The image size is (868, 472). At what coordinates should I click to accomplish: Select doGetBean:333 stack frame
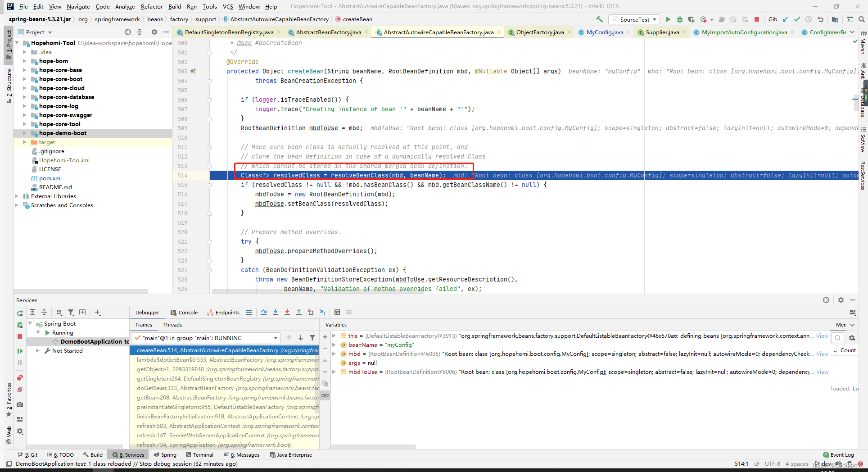pos(224,388)
